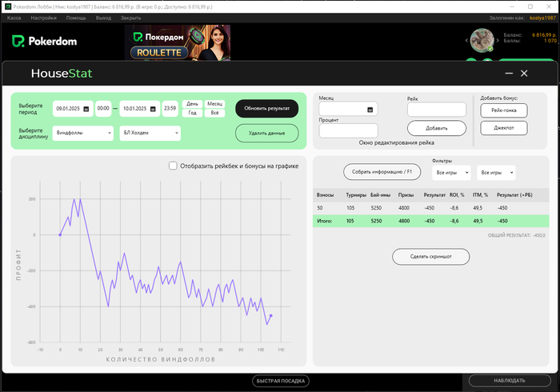Focus the end date field 10.01.2025
This screenshot has width=560, height=392.
click(x=140, y=109)
